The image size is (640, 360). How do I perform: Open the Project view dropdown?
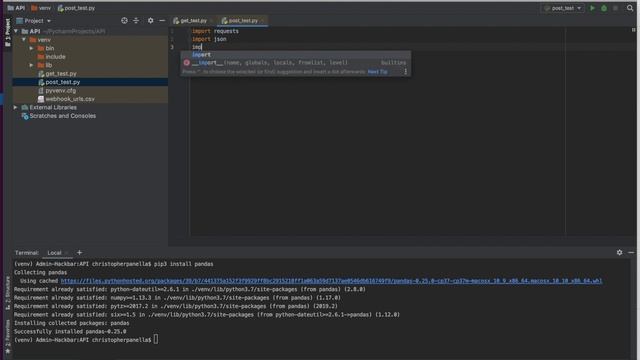(x=34, y=20)
